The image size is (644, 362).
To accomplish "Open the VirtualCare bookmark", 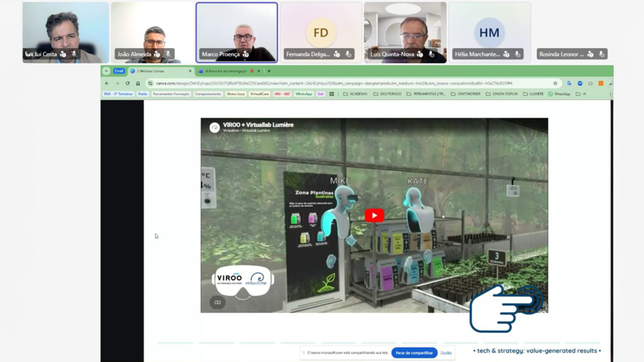I will (x=259, y=94).
